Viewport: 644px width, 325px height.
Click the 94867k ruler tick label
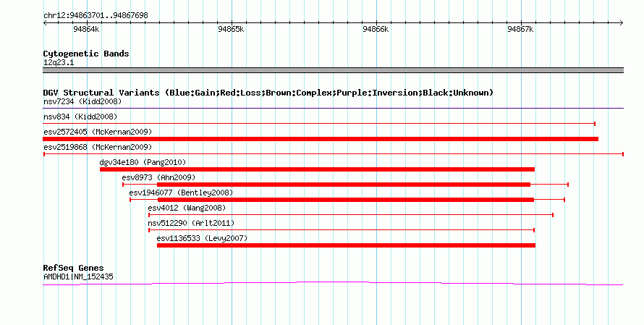tap(520, 29)
